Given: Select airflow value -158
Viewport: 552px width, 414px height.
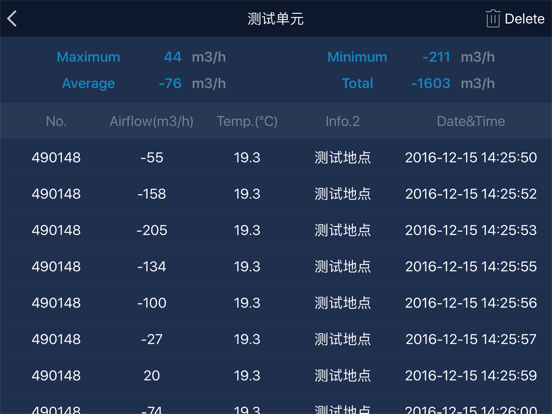Looking at the screenshot, I should point(152,194).
